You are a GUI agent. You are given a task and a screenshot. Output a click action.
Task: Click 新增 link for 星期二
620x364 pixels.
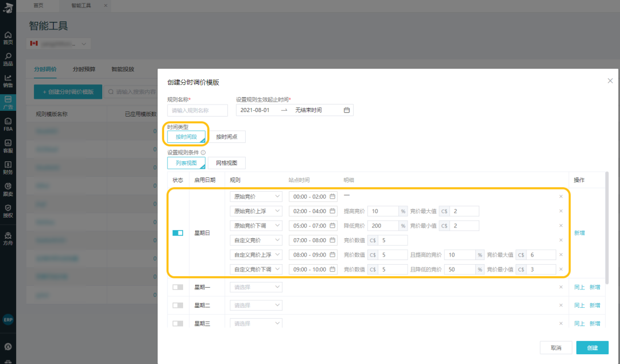point(595,305)
